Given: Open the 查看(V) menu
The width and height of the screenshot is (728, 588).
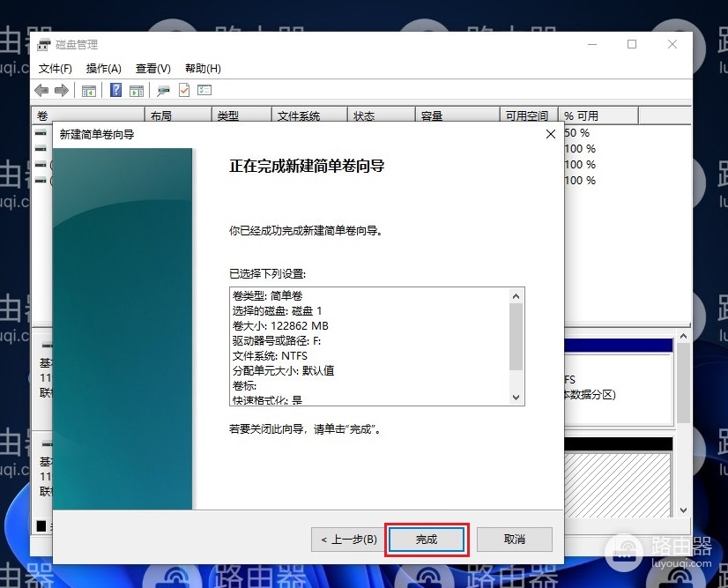Looking at the screenshot, I should (x=153, y=69).
